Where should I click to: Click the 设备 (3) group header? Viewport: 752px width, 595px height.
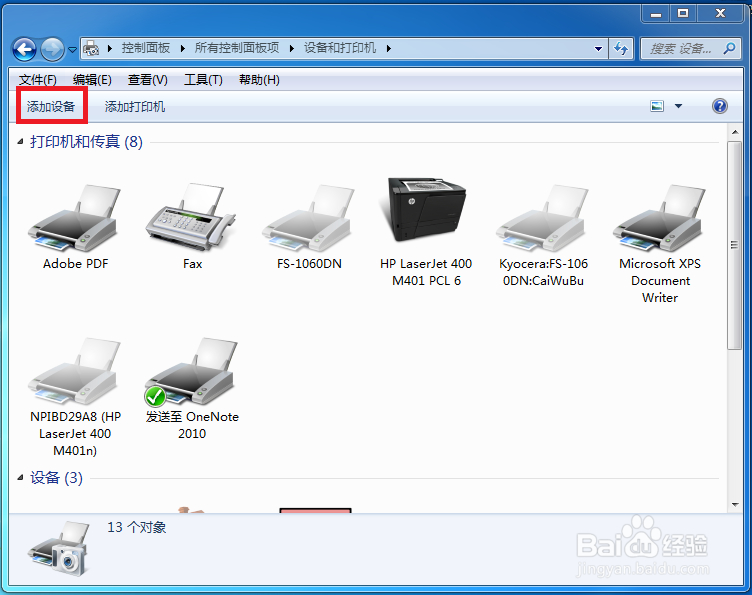[x=57, y=478]
